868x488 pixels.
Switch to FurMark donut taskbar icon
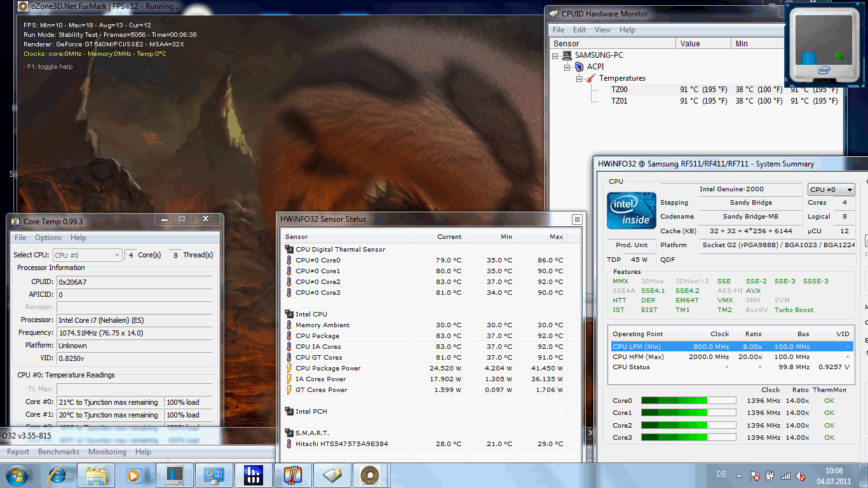[370, 475]
